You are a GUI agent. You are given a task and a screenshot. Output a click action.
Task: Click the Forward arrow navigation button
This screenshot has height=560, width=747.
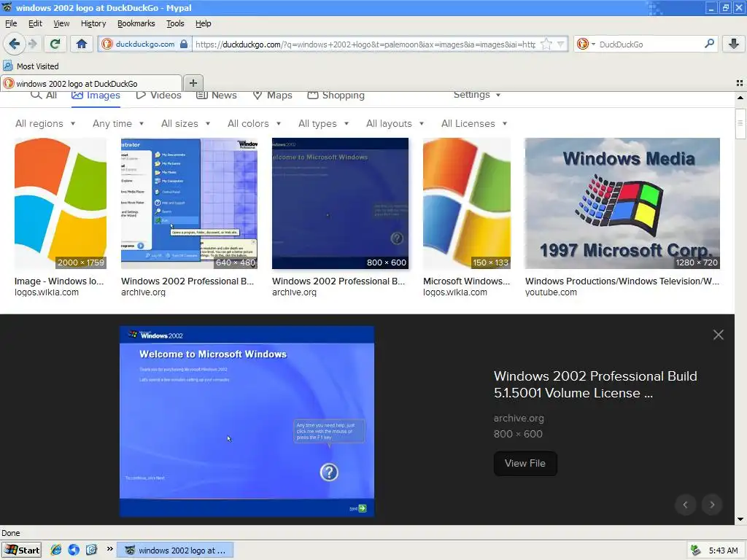tap(32, 44)
